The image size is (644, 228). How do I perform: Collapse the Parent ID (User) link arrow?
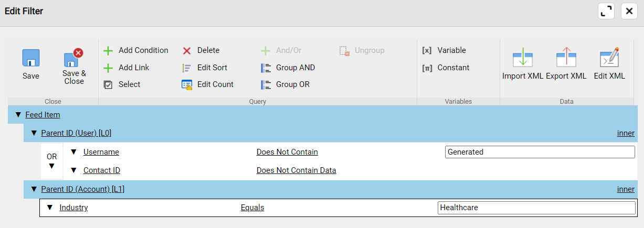tap(34, 133)
